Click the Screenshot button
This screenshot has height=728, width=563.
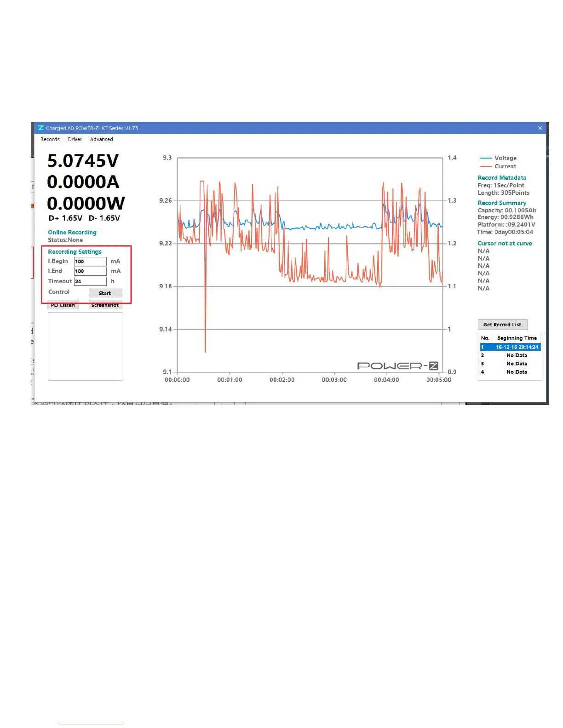tap(105, 305)
